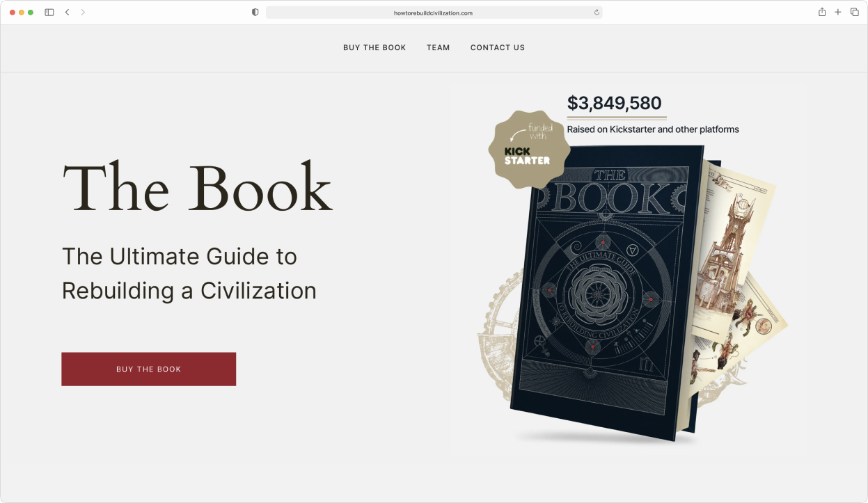Click Raised on Kickstarter caption text
Viewport: 868px width, 503px height.
[653, 129]
